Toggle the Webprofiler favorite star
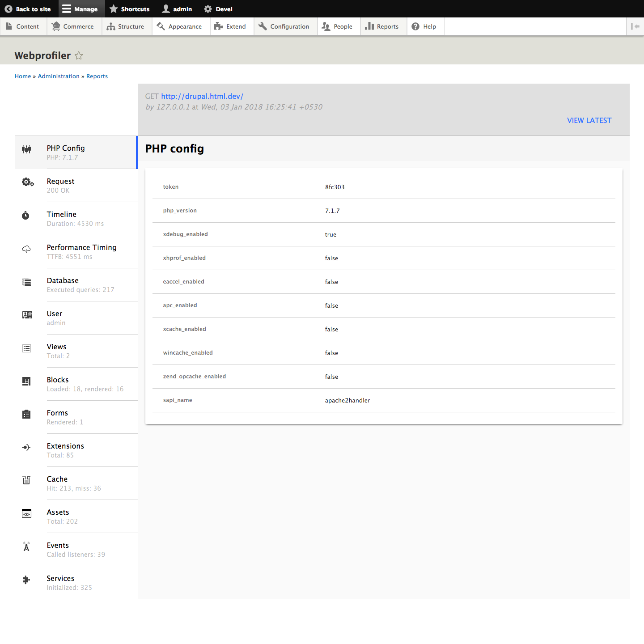Viewport: 644px width, 644px height. tap(79, 55)
